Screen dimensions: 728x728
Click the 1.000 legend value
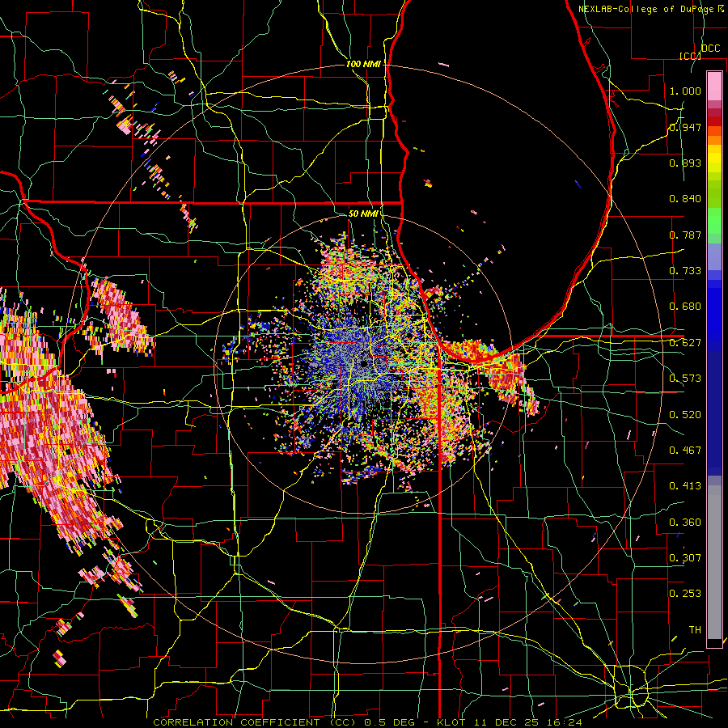coord(685,91)
